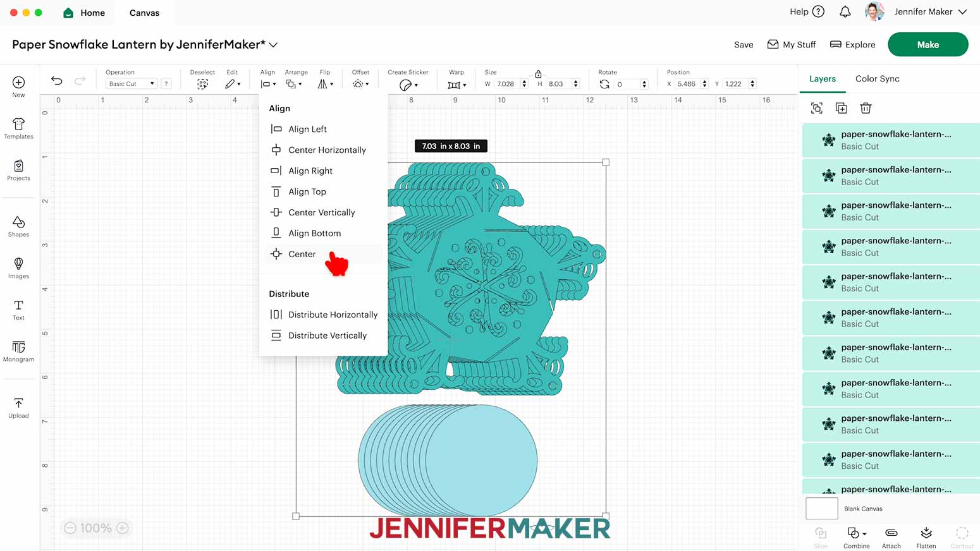Switch to the Canvas tab
The width and height of the screenshot is (980, 551).
click(144, 13)
